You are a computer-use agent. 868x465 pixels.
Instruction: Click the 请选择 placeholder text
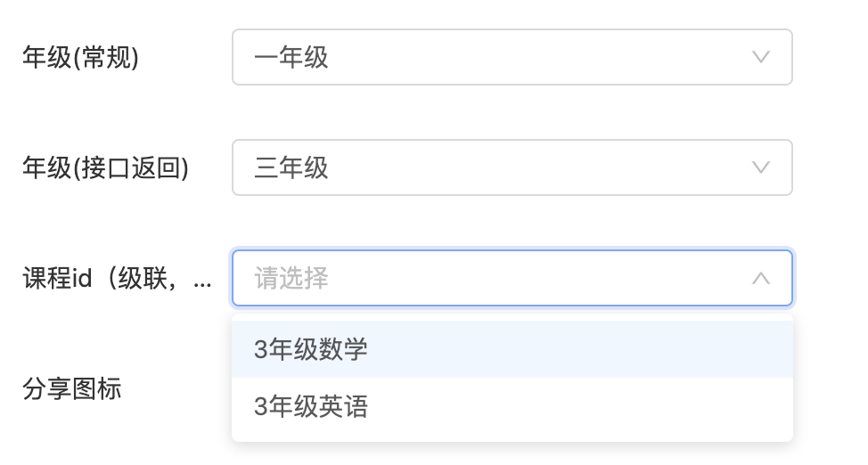291,279
